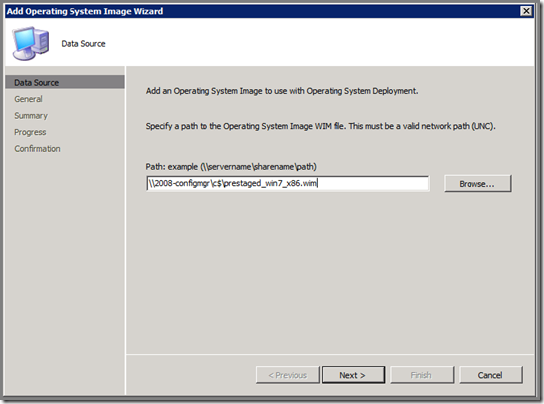The image size is (544, 404).
Task: Click the greyed-out Finish button
Action: [422, 375]
